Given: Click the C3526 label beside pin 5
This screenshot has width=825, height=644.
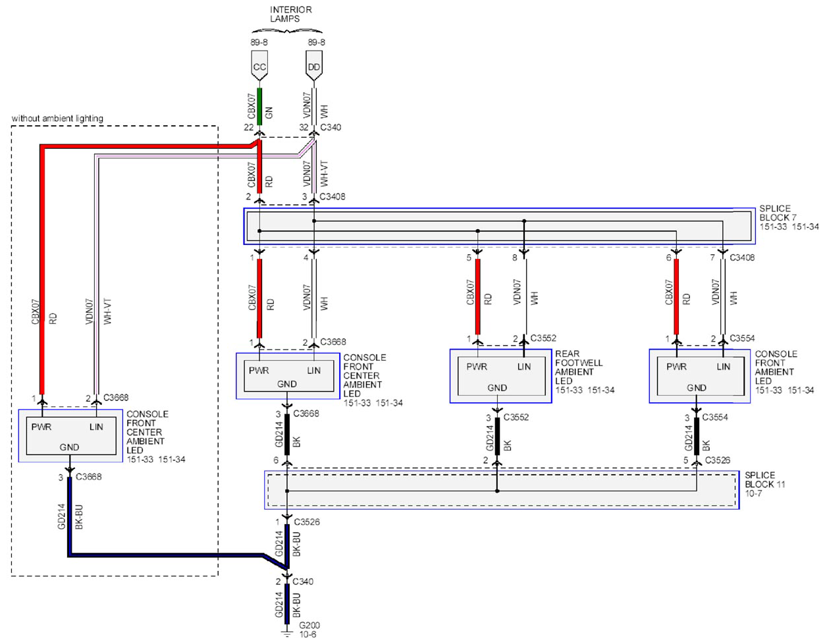Looking at the screenshot, I should pyautogui.click(x=718, y=460).
